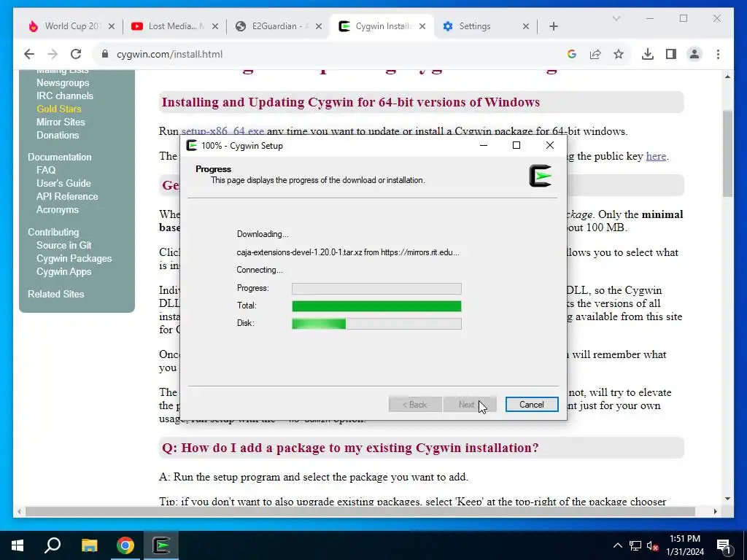Viewport: 747px width, 560px height.
Task: Open API Reference link
Action: pos(67,196)
